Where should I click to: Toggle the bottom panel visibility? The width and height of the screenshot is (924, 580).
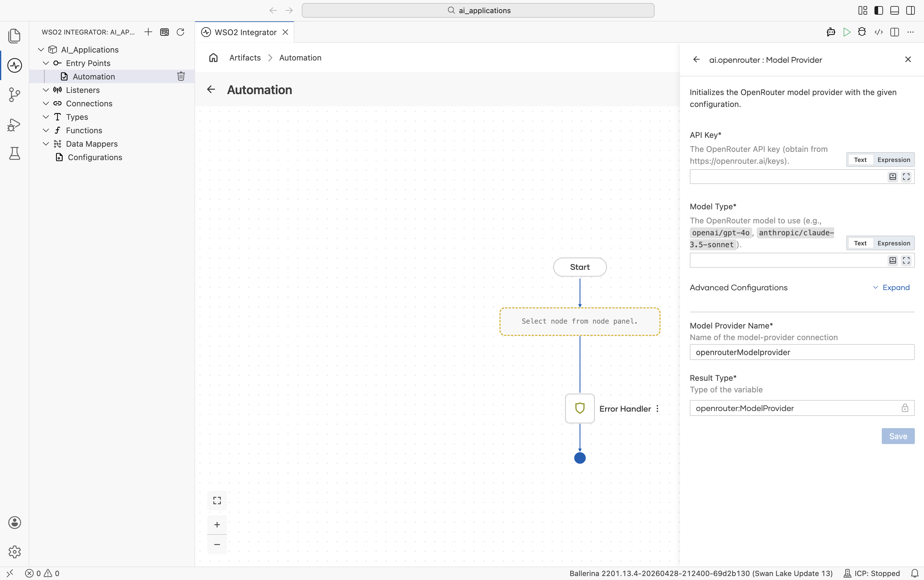(894, 10)
